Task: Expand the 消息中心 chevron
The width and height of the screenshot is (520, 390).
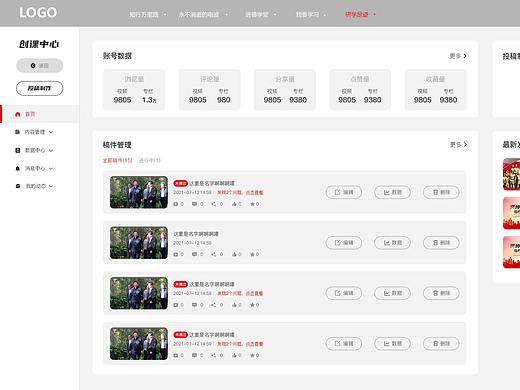Action: [x=51, y=168]
